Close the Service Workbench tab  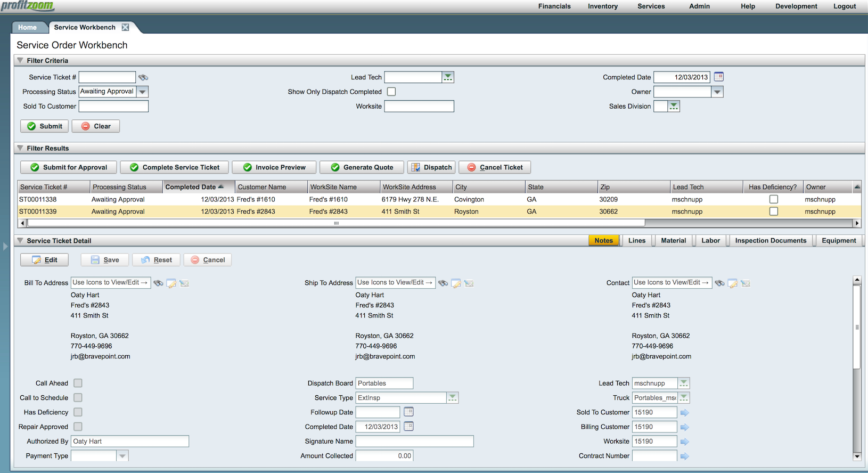coord(125,27)
